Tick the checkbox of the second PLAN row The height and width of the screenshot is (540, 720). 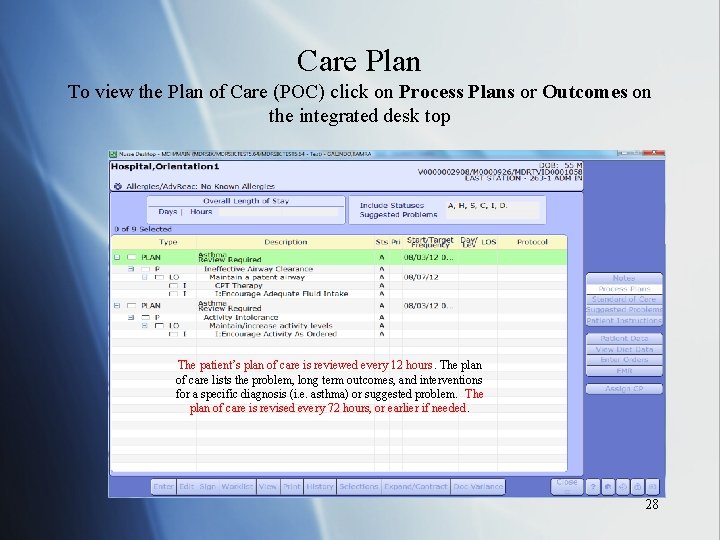click(132, 305)
